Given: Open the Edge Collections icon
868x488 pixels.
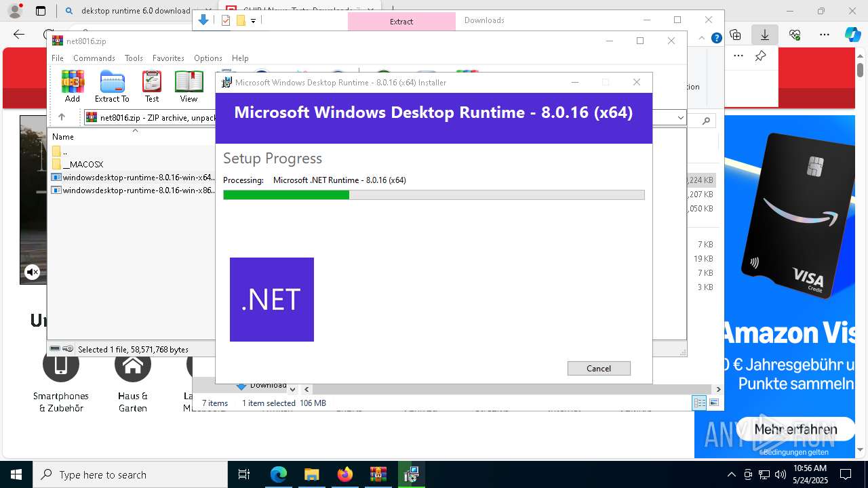Looking at the screenshot, I should (735, 35).
